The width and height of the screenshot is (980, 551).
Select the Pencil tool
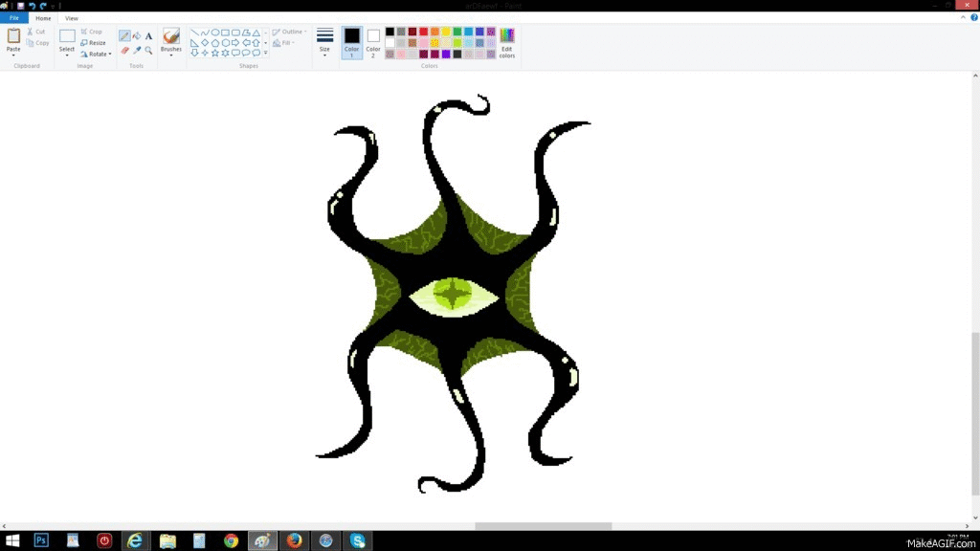[x=124, y=36]
